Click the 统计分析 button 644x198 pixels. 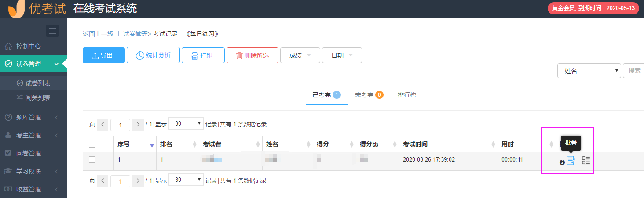click(x=153, y=55)
